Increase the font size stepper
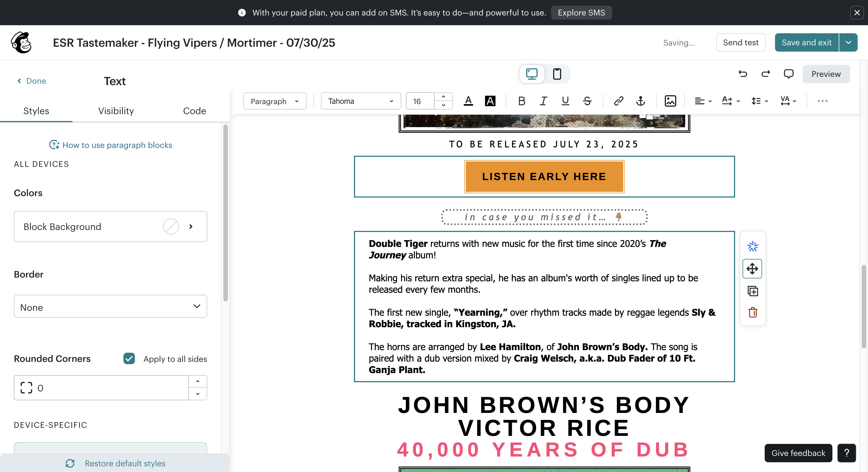The image size is (868, 472). tap(443, 97)
